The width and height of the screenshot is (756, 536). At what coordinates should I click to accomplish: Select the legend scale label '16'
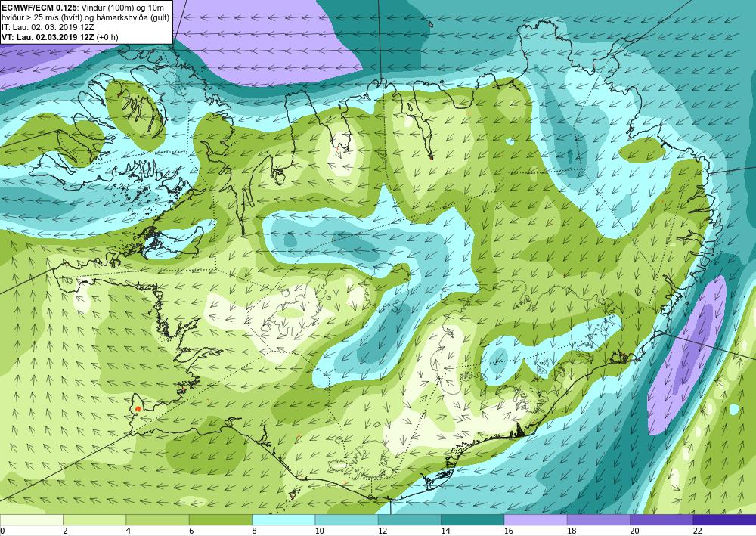[x=509, y=531]
